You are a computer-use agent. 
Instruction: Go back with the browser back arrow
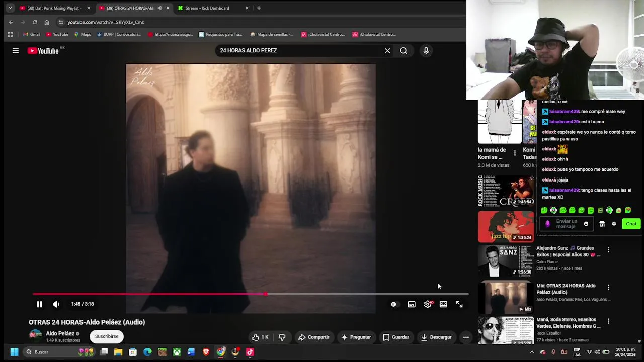(x=11, y=22)
